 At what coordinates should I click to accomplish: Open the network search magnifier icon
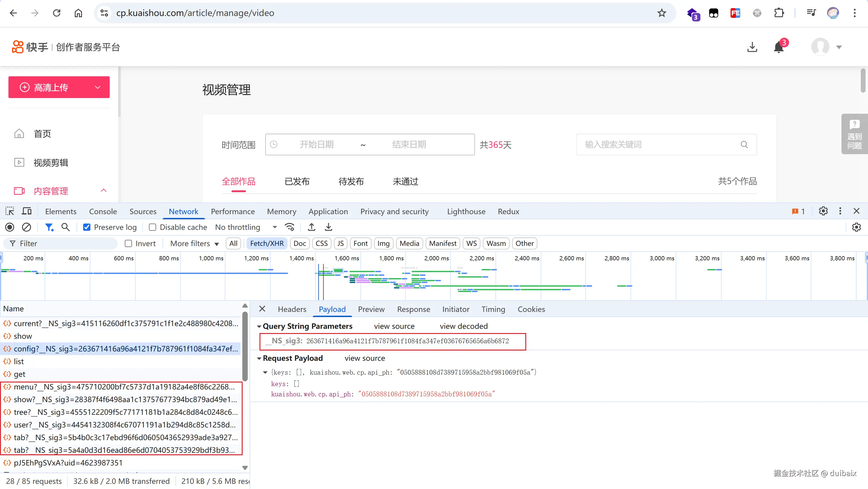pos(65,227)
